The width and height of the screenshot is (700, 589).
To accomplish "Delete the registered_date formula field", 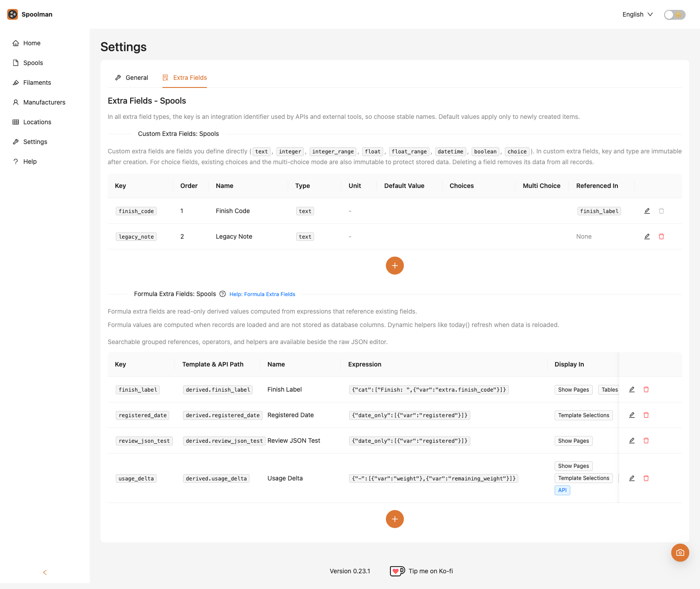I will (646, 415).
